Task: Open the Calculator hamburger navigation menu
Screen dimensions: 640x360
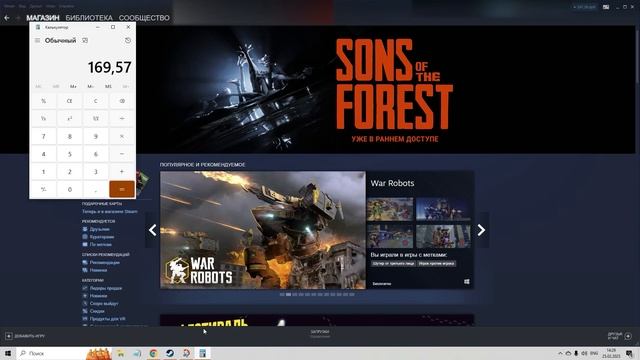Action: 37,40
